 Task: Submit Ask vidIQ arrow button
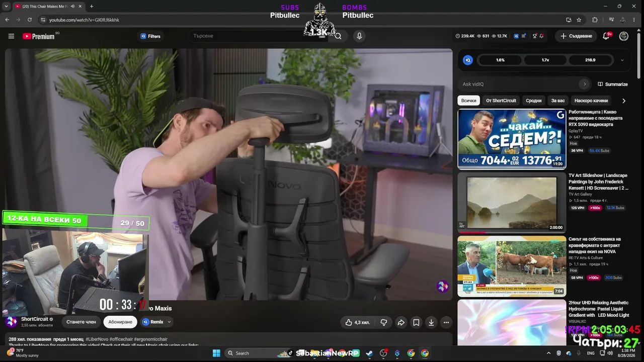pyautogui.click(x=584, y=84)
